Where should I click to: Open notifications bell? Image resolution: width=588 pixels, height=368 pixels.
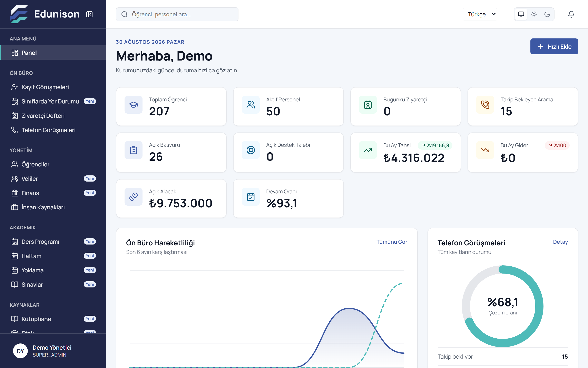tap(571, 14)
